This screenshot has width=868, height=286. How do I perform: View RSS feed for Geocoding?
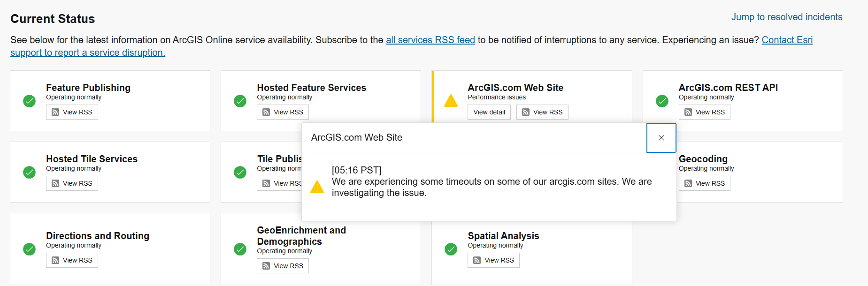tap(704, 183)
